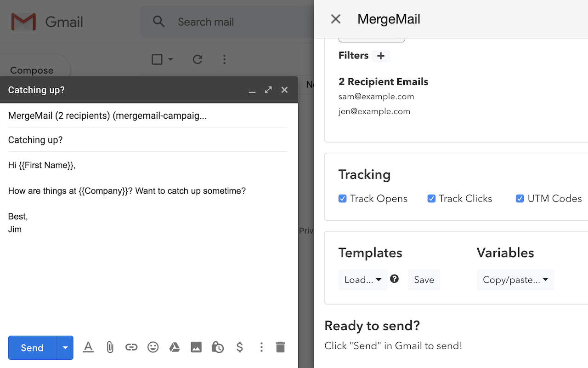Close the MergeMail panel
588x368 pixels.
336,19
